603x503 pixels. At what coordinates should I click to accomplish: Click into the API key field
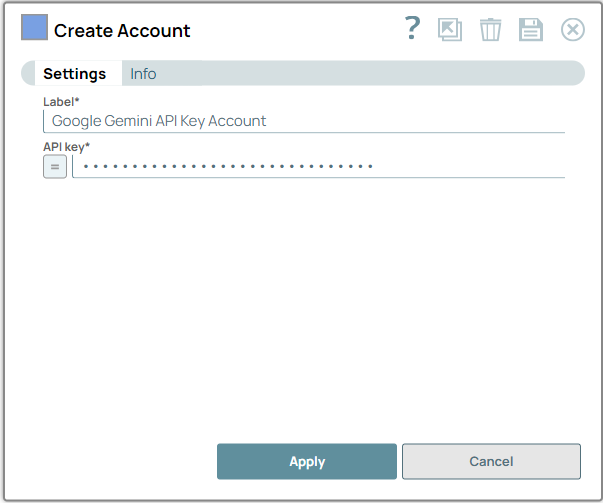click(x=318, y=167)
